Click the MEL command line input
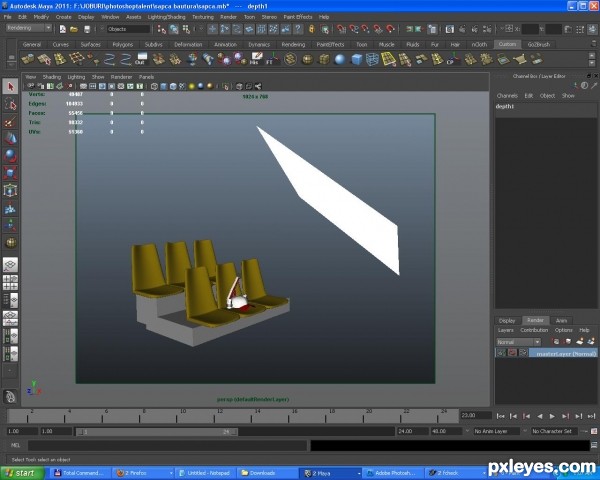This screenshot has width=600, height=480. [x=167, y=445]
